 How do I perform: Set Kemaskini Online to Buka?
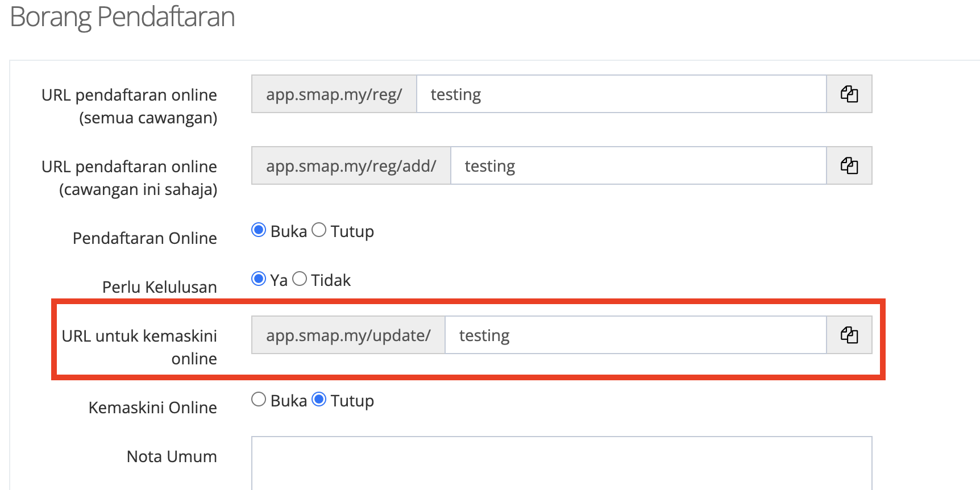259,400
